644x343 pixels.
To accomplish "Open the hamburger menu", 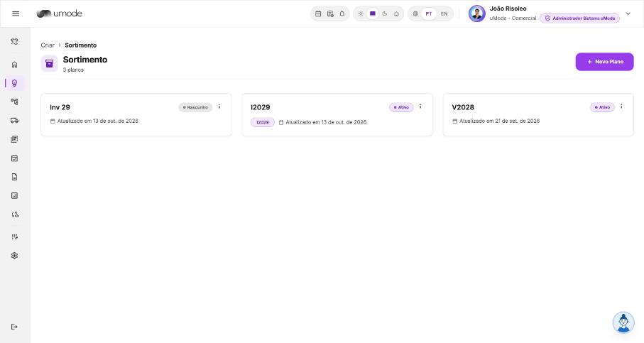I will (x=16, y=13).
